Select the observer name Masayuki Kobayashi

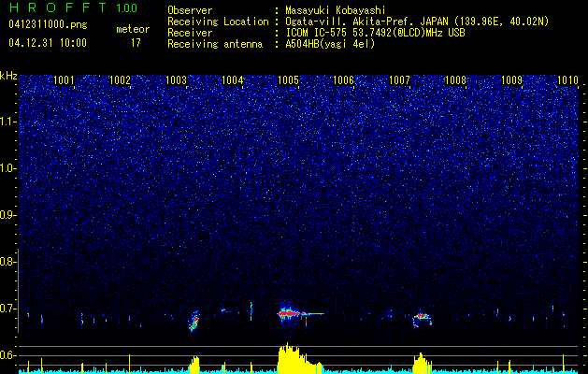pos(336,10)
